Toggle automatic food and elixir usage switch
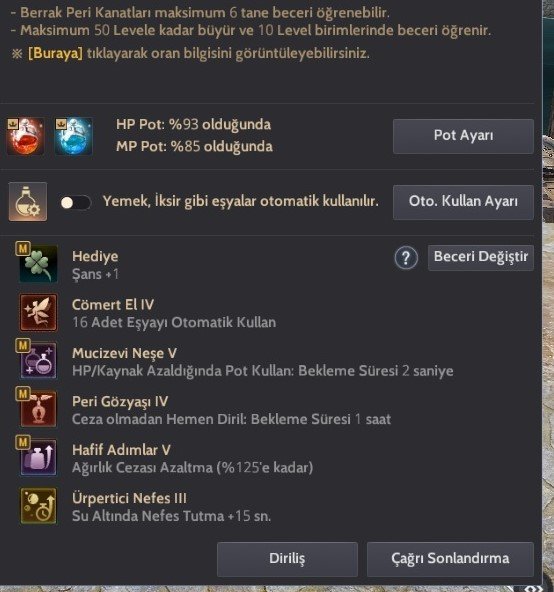This screenshot has height=592, width=554. [x=75, y=202]
